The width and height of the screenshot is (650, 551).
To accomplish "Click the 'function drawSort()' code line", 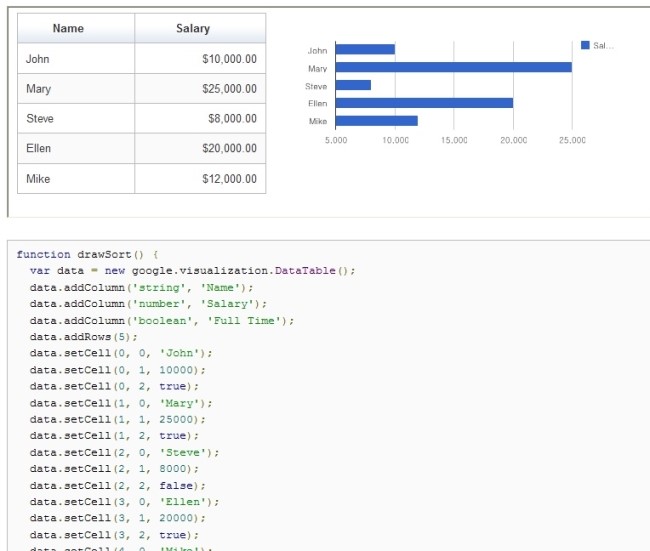I will click(87, 254).
